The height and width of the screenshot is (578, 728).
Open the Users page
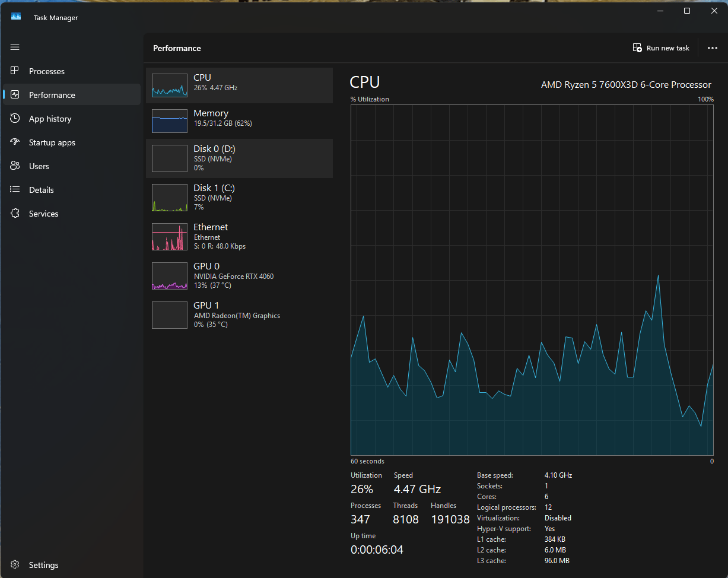click(72, 166)
